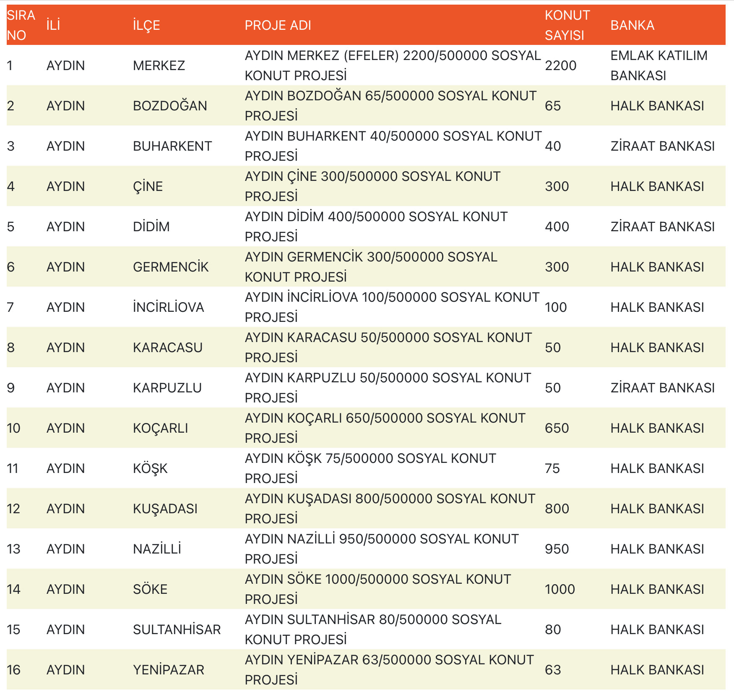Click the PROJE ADI column header
The width and height of the screenshot is (734, 700).
click(x=278, y=25)
